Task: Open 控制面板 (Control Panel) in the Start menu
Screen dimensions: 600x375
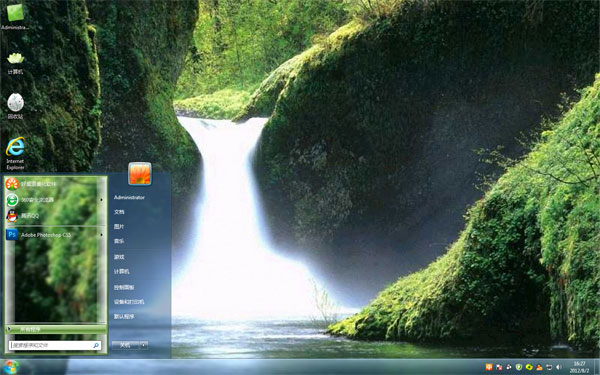Action: [x=124, y=287]
